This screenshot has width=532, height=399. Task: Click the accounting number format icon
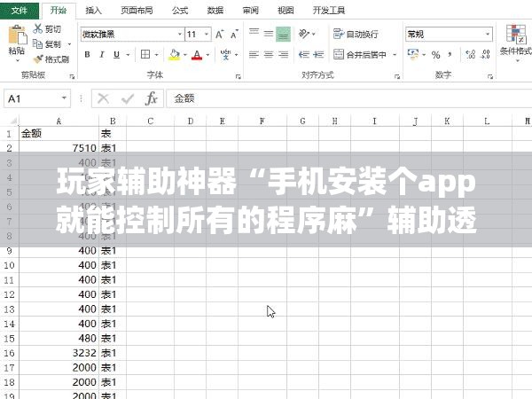pyautogui.click(x=413, y=54)
